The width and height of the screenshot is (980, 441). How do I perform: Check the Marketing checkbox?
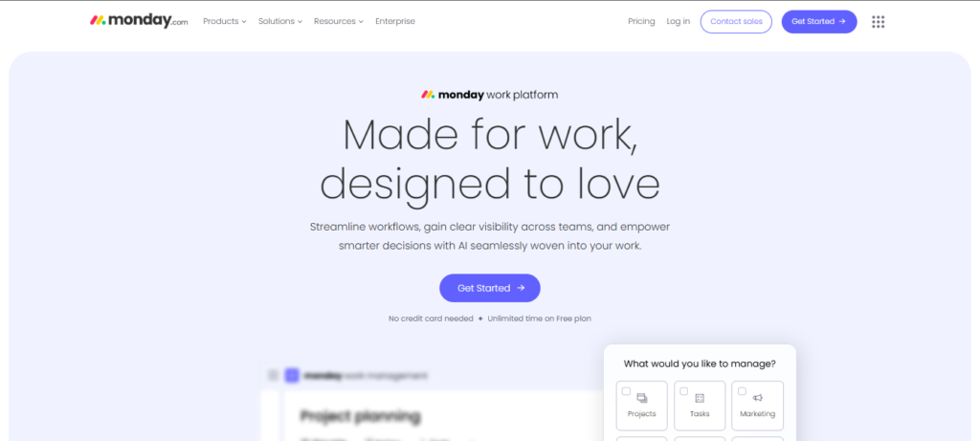(x=742, y=391)
